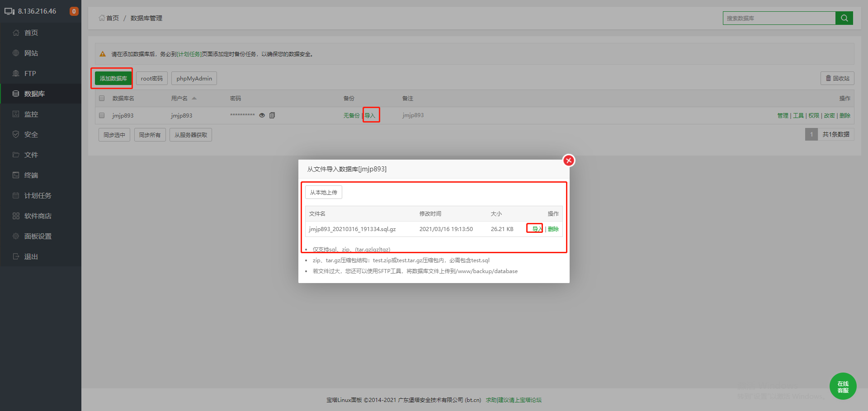868x411 pixels.
Task: Click server IP 8.136.216.46
Action: pyautogui.click(x=37, y=11)
